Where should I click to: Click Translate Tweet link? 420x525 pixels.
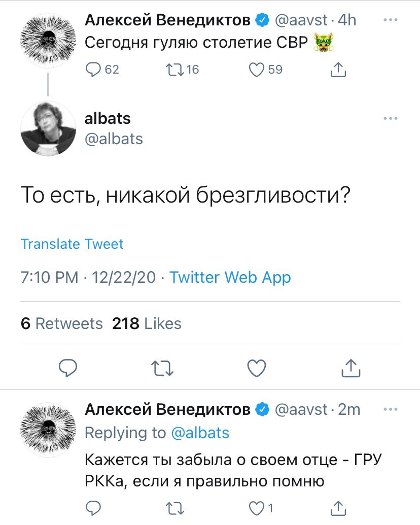coord(72,244)
